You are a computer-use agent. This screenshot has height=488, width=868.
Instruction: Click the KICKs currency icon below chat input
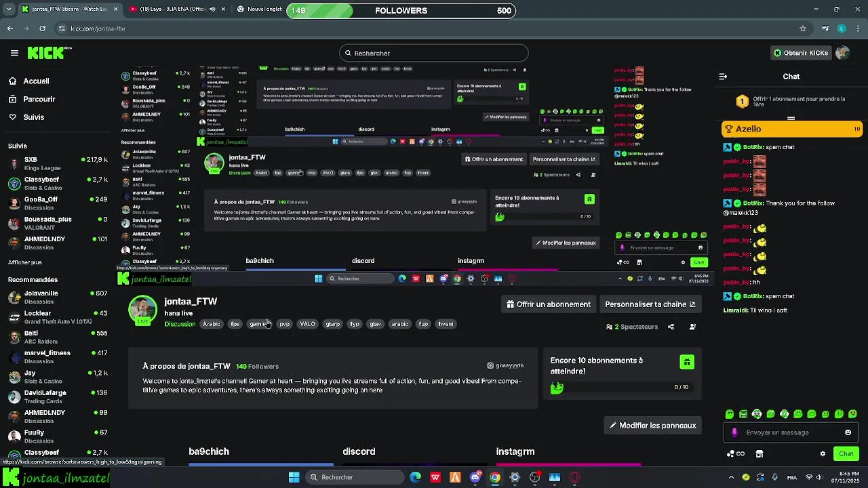(735, 453)
